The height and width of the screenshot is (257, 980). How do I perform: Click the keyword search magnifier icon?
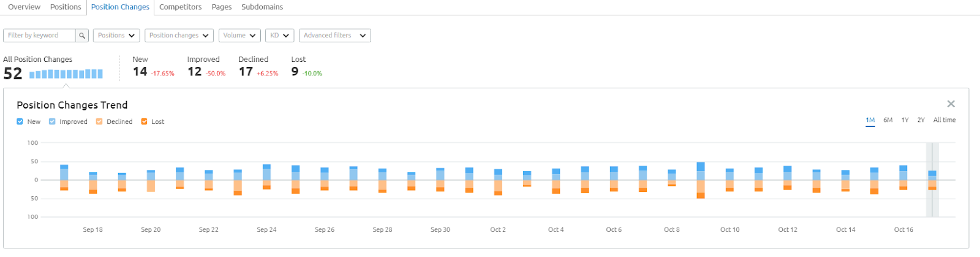pyautogui.click(x=82, y=36)
